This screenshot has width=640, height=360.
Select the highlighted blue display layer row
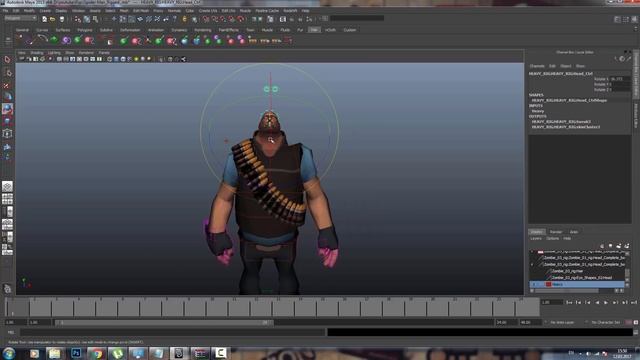(577, 284)
